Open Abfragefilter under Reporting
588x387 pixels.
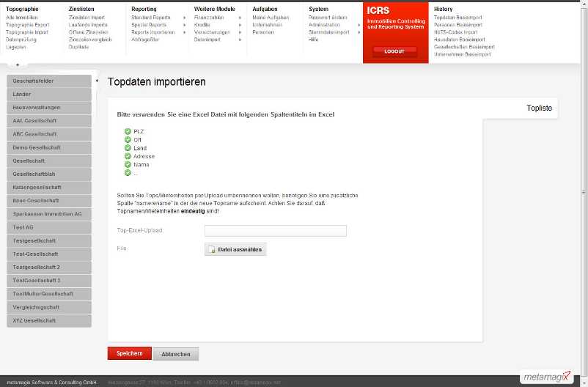point(145,40)
